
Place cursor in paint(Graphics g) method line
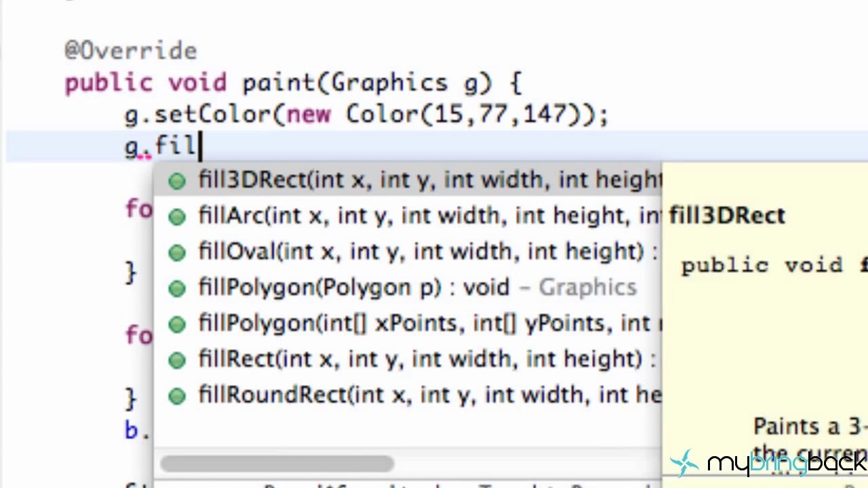coord(293,83)
